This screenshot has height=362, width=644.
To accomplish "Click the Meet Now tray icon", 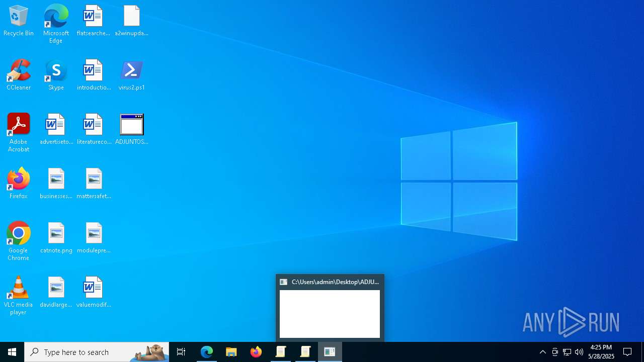I will tap(555, 352).
